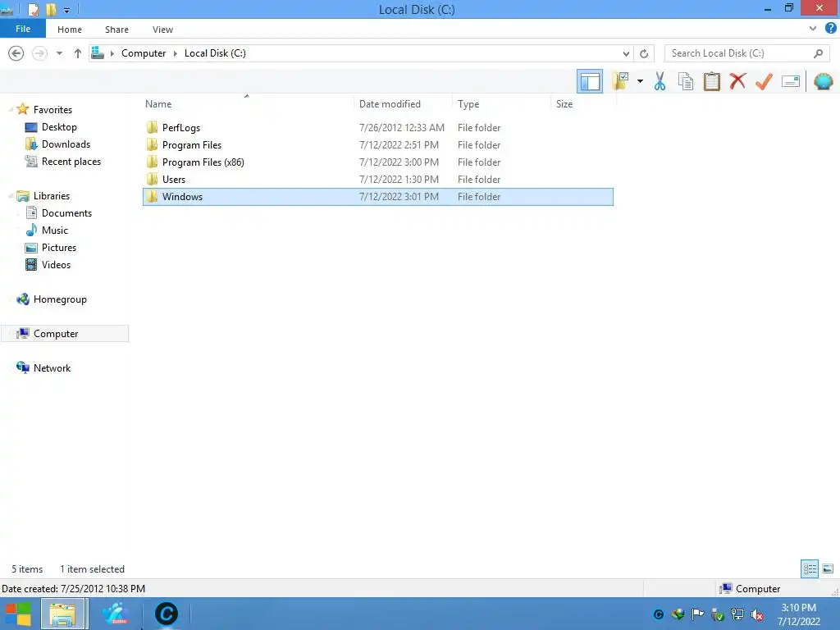Viewport: 840px width, 630px height.
Task: Open Favorites in navigation pane
Action: coord(52,109)
